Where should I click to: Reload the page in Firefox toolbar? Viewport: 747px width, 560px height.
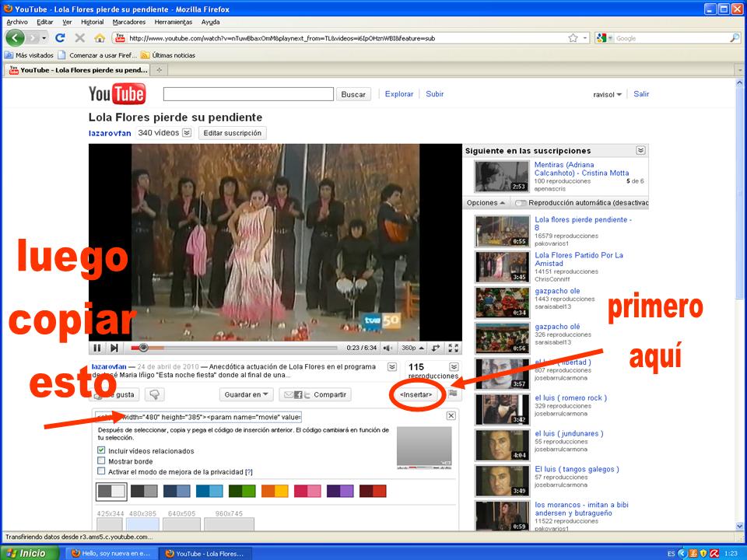pos(60,38)
